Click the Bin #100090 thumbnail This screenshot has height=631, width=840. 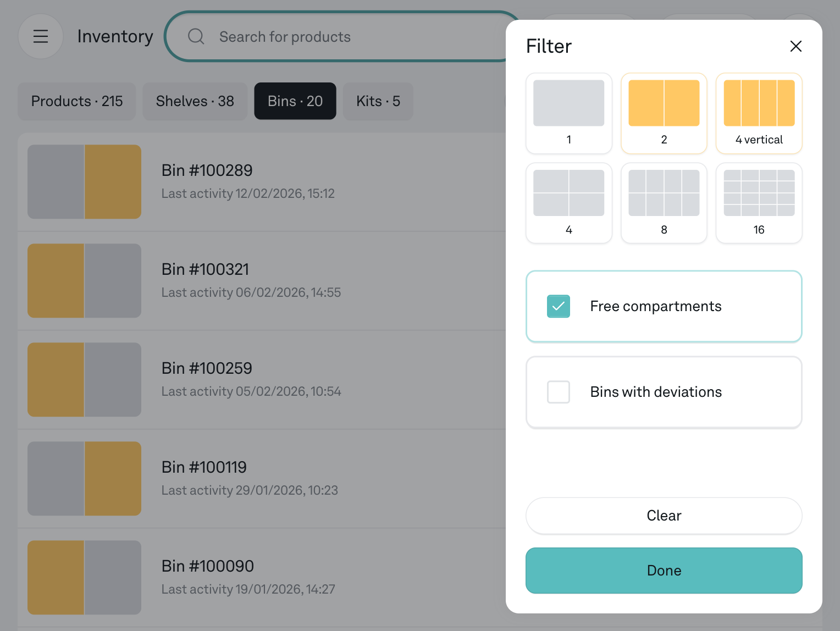pos(84,577)
